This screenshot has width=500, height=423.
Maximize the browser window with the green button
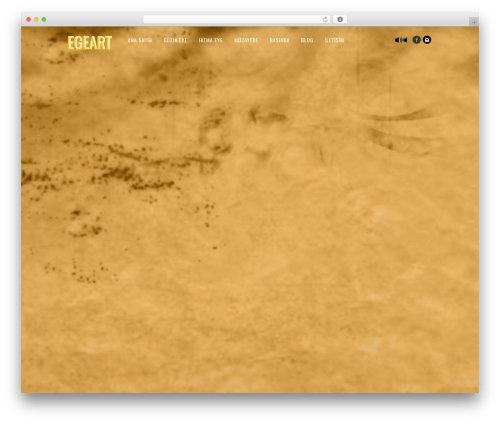44,19
